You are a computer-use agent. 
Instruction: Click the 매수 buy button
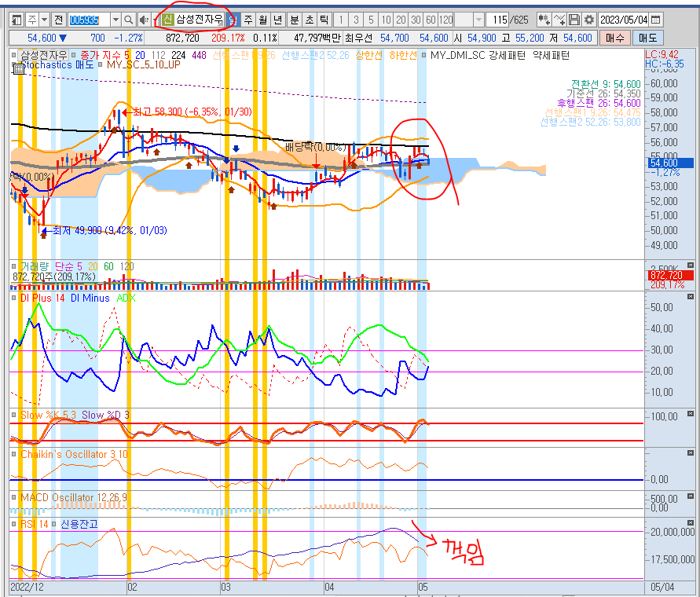click(614, 38)
